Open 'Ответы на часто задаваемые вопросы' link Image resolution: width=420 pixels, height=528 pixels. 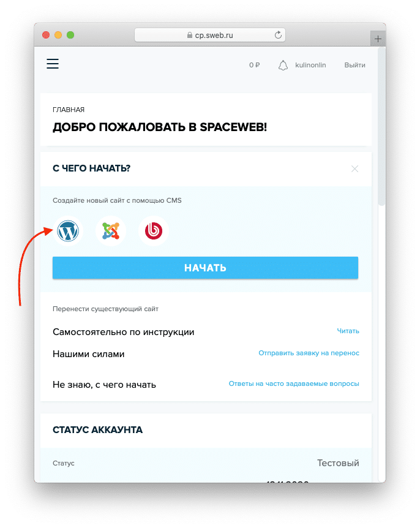point(294,383)
